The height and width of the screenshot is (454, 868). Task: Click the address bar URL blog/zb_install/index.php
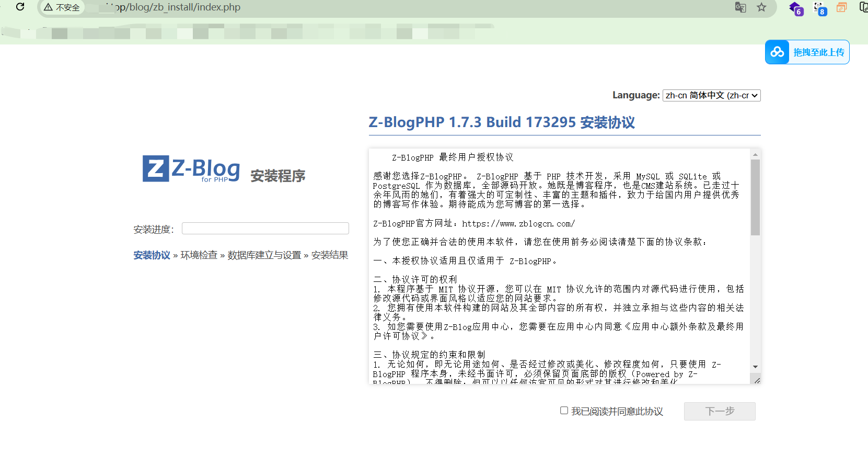pos(178,7)
